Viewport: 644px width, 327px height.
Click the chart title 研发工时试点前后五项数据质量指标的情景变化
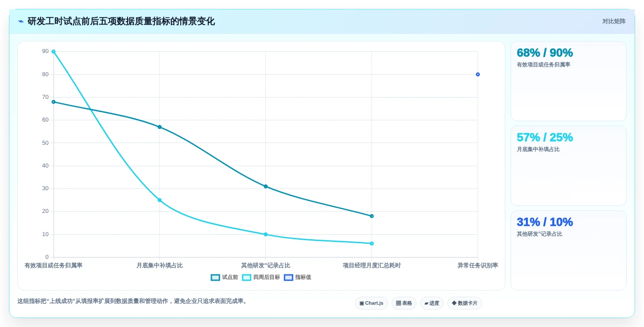(x=121, y=21)
